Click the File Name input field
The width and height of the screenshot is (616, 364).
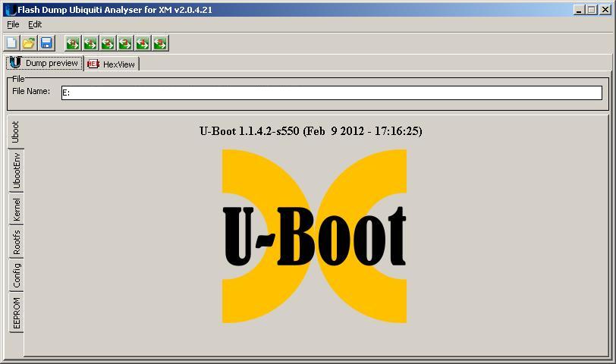tap(332, 93)
